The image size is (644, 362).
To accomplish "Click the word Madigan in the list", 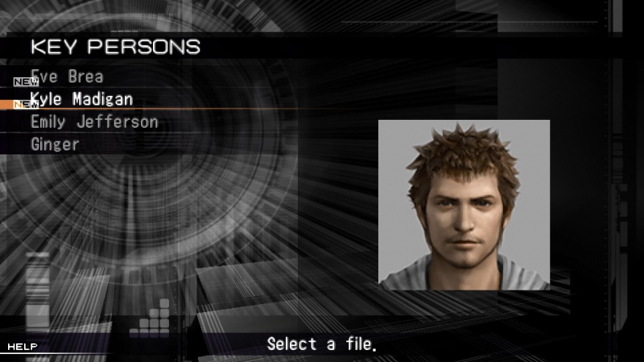I will tap(103, 99).
